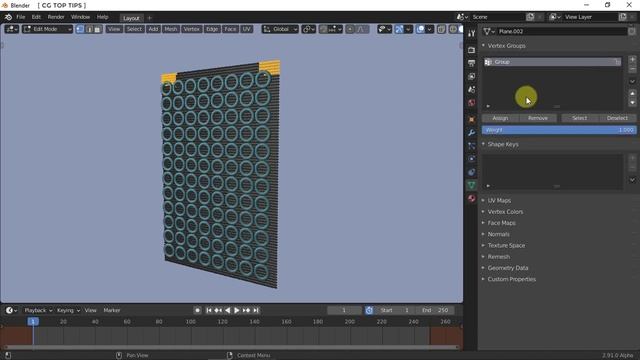Open the Mesh menu in viewport
The width and height of the screenshot is (640, 360).
pyautogui.click(x=171, y=29)
